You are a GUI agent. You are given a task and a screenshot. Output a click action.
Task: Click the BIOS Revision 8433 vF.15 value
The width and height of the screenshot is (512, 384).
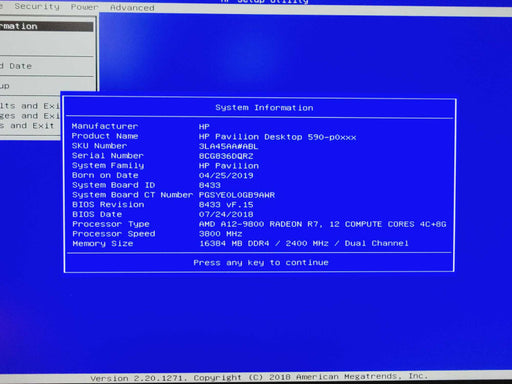coord(226,205)
